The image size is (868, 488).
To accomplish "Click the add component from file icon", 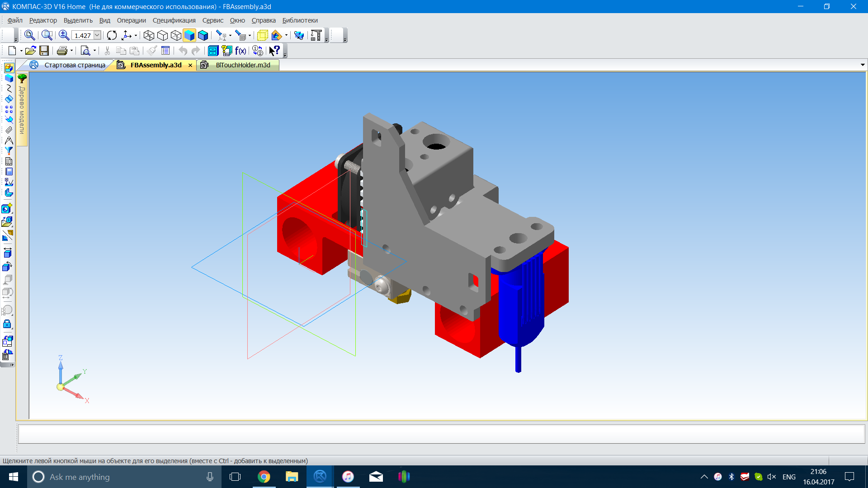I will click(7, 221).
